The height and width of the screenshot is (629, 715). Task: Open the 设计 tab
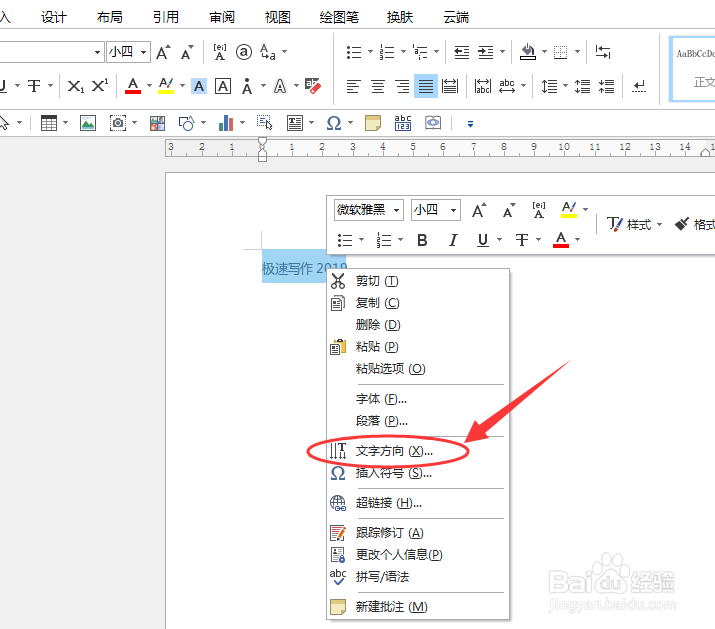[54, 17]
